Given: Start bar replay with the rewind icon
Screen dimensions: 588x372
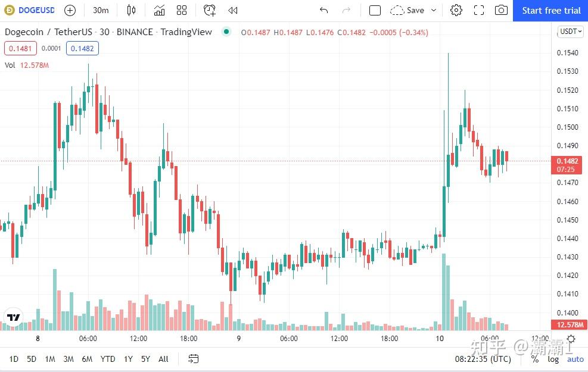Looking at the screenshot, I should [232, 10].
